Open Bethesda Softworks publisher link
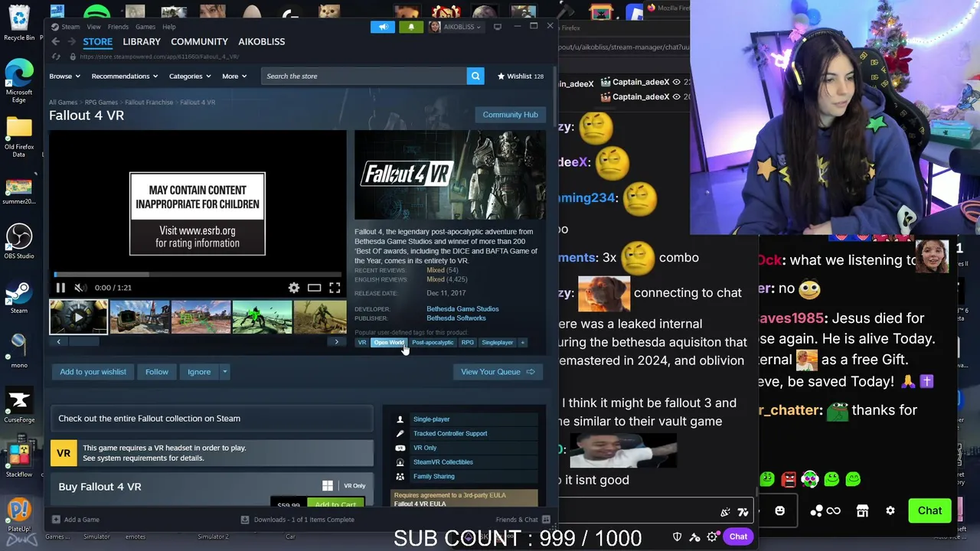 coord(456,318)
